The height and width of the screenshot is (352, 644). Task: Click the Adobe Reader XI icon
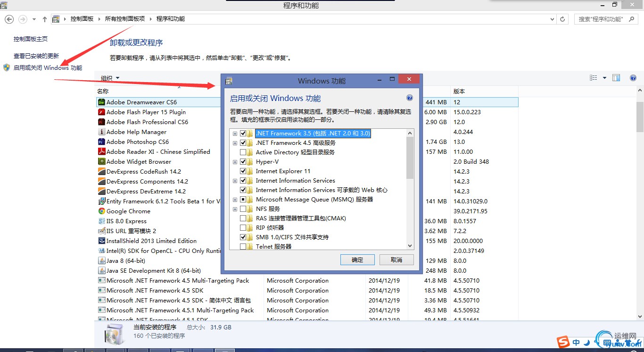click(x=101, y=151)
